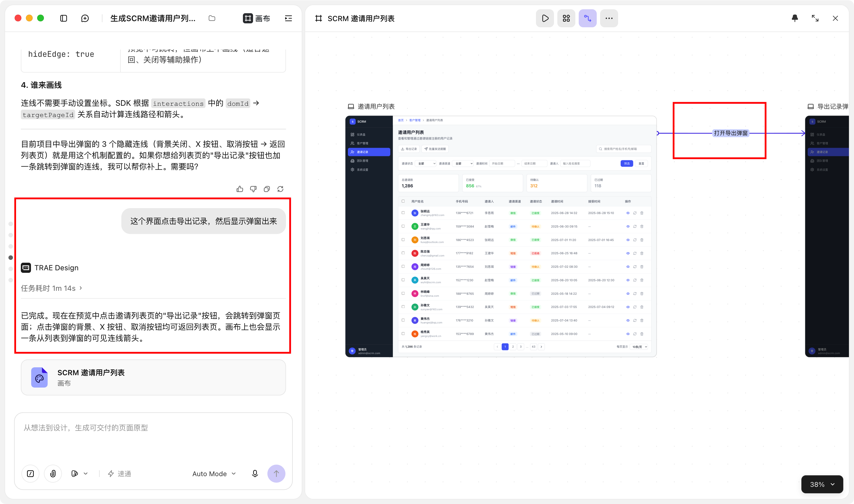Jump to the fourth chat message dot
The image size is (854, 504).
[10, 258]
